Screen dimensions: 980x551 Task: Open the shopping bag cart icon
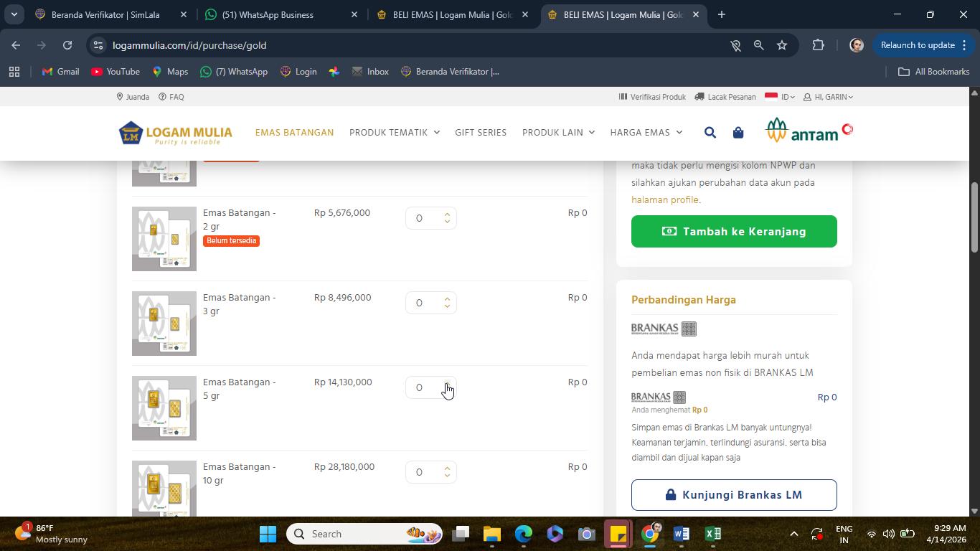738,132
